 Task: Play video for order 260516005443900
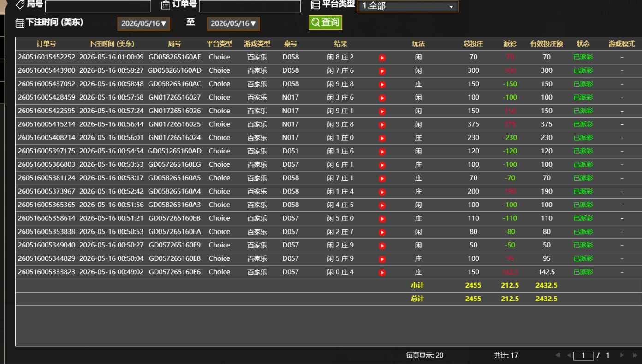point(382,71)
